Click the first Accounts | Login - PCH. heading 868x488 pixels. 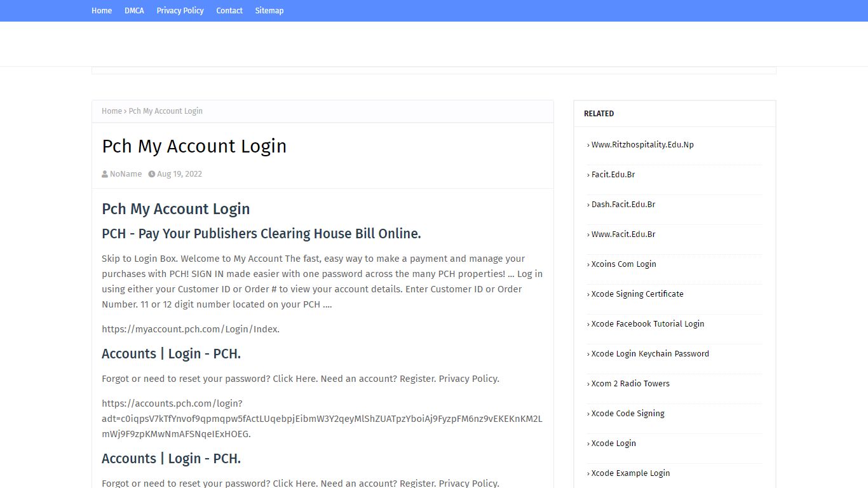click(x=172, y=354)
